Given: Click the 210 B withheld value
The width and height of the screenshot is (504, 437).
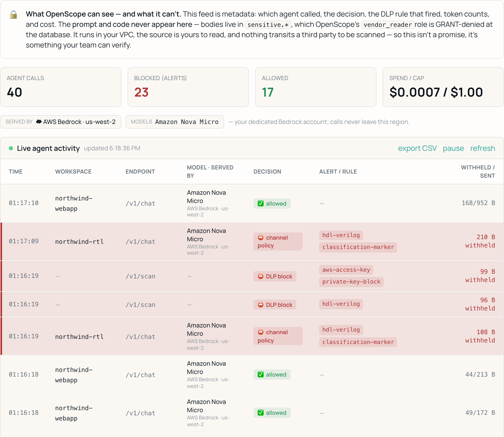Looking at the screenshot, I should point(480,241).
